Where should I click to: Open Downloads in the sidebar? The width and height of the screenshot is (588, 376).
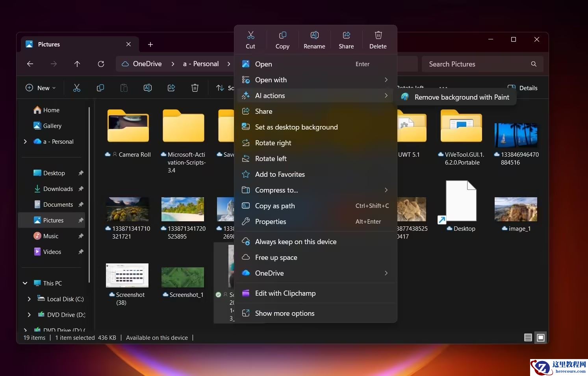click(x=58, y=189)
